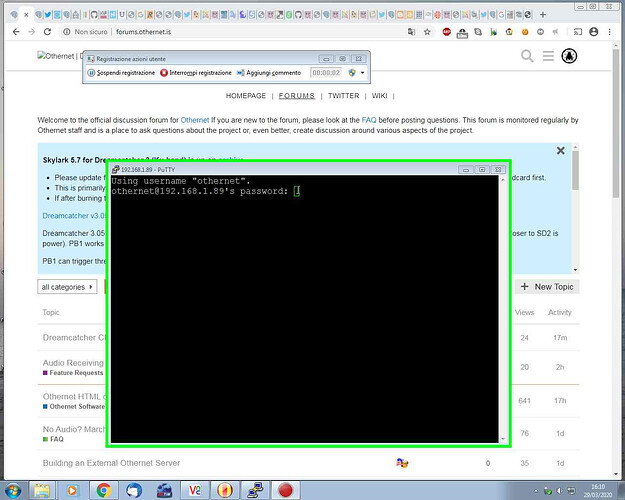
Task: Open the forum search magnifier icon
Action: [527, 56]
